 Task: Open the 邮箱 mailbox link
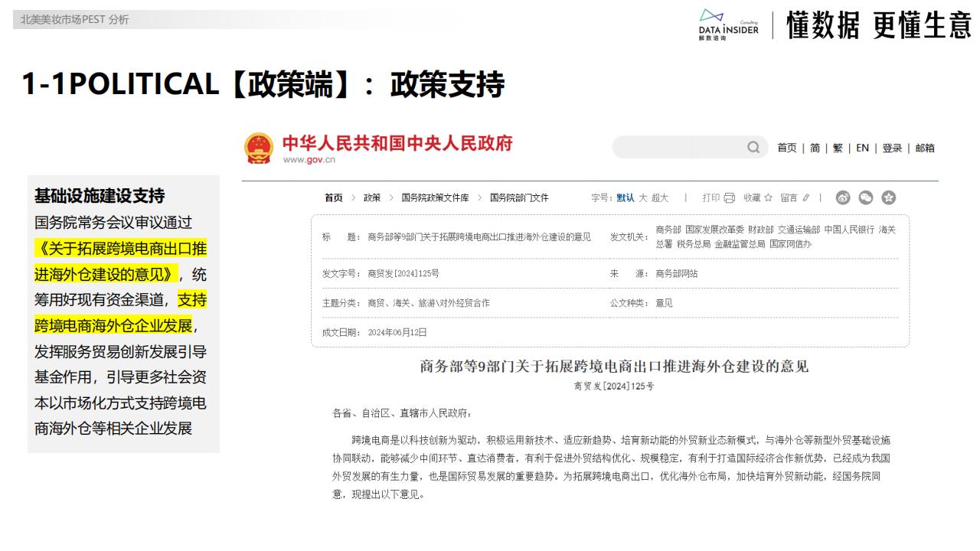point(925,148)
